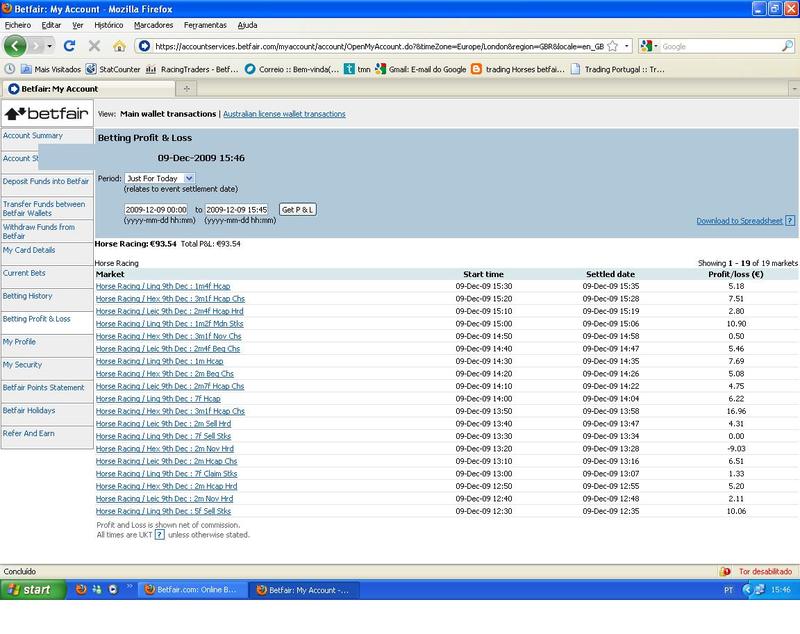Open the UKT time zone help icon
Image resolution: width=800 pixels, height=634 pixels.
point(160,535)
